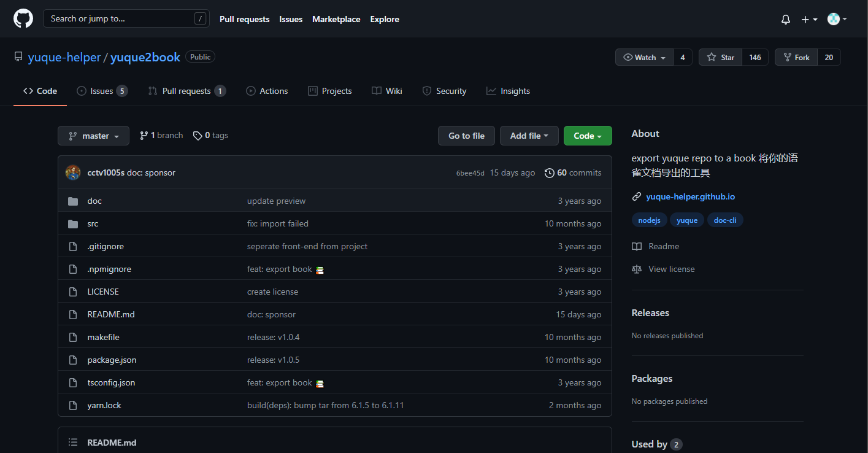Open the watchers count 4

pyautogui.click(x=683, y=57)
